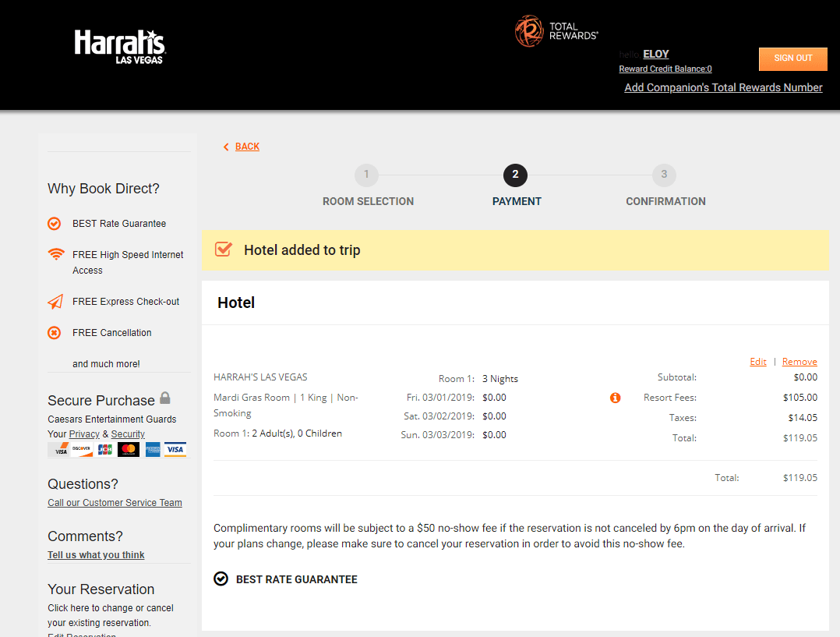Image resolution: width=840 pixels, height=637 pixels.
Task: Go BACK using the back link
Action: coord(247,147)
